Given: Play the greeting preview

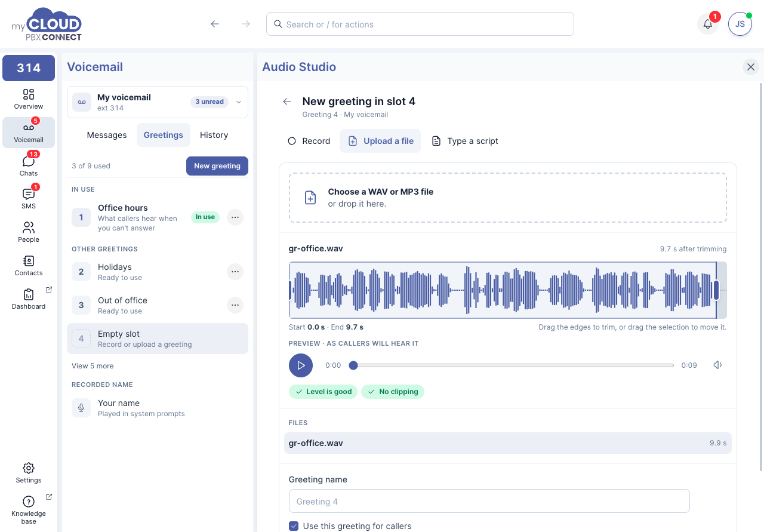Looking at the screenshot, I should tap(301, 365).
